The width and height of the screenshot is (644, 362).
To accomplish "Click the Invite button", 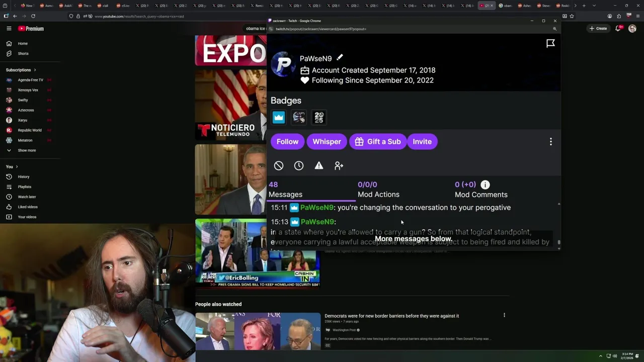I will click(x=422, y=142).
